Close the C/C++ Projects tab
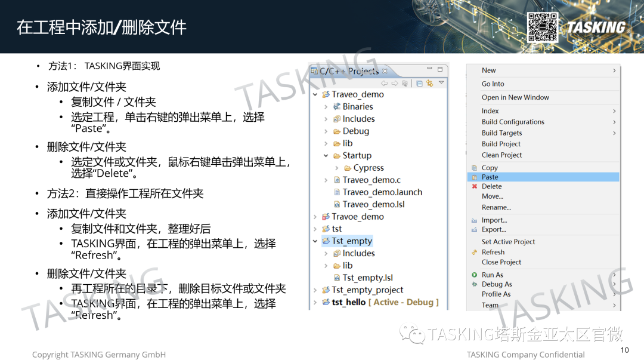This screenshot has height=363, width=644. click(385, 71)
